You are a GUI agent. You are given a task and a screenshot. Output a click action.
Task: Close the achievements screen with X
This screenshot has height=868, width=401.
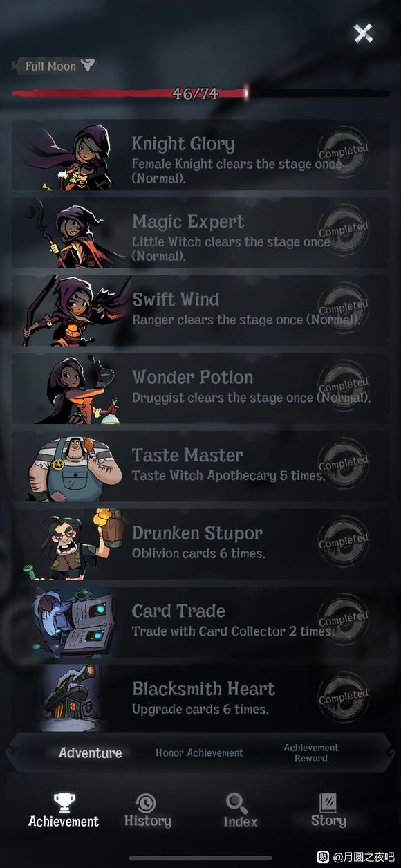(x=363, y=33)
